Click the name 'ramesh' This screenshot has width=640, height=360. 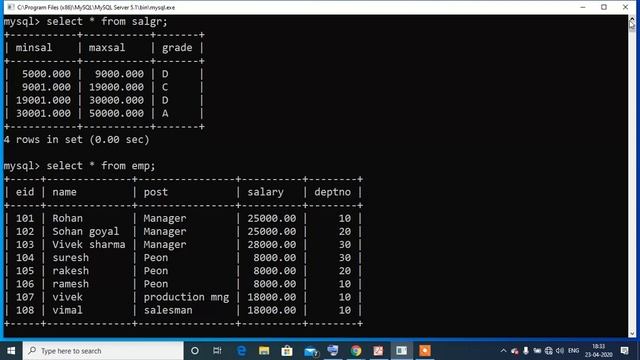71,284
